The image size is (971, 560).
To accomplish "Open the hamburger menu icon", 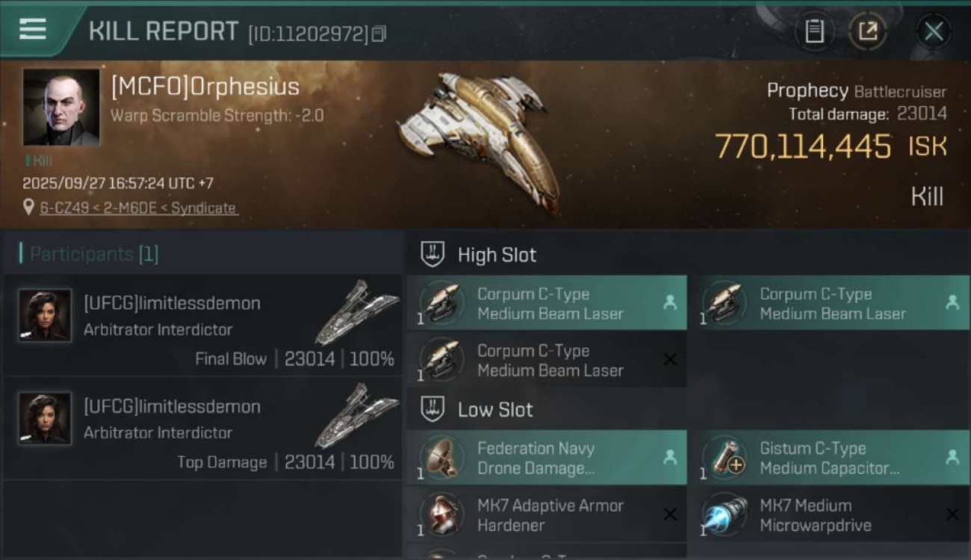I will coord(33,29).
